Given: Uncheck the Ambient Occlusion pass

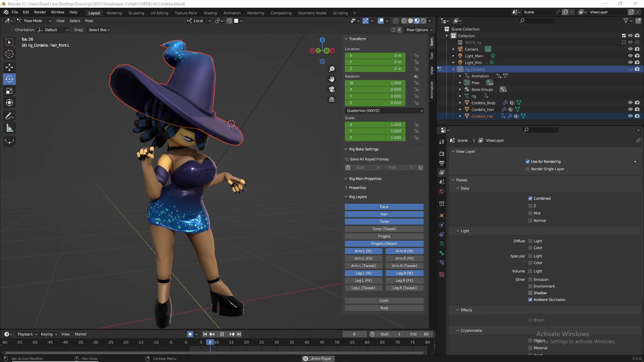Looking at the screenshot, I should tap(530, 300).
